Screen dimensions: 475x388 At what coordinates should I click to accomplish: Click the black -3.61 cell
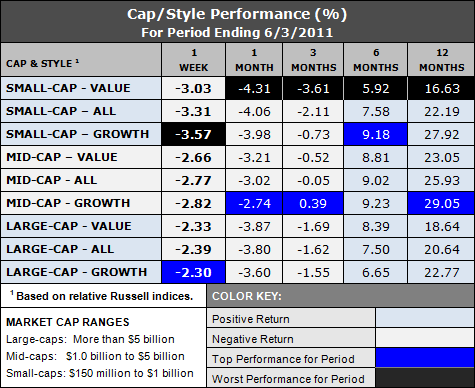pos(313,89)
